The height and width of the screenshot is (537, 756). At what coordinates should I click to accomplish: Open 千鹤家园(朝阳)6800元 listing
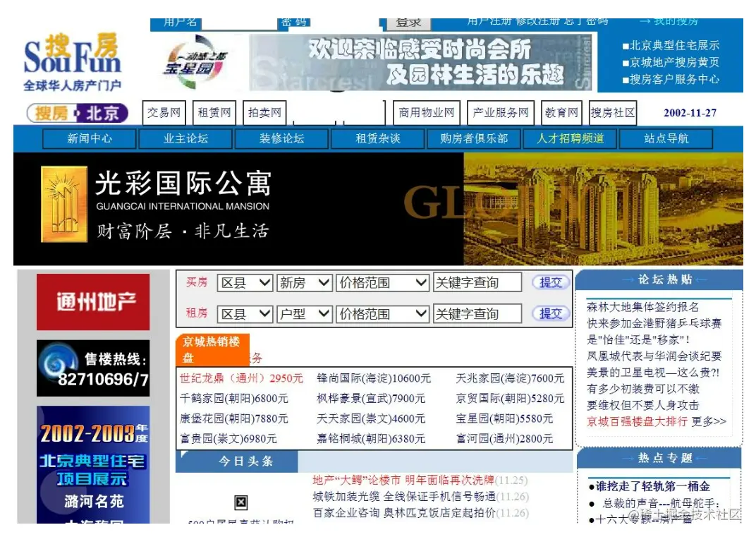(234, 399)
